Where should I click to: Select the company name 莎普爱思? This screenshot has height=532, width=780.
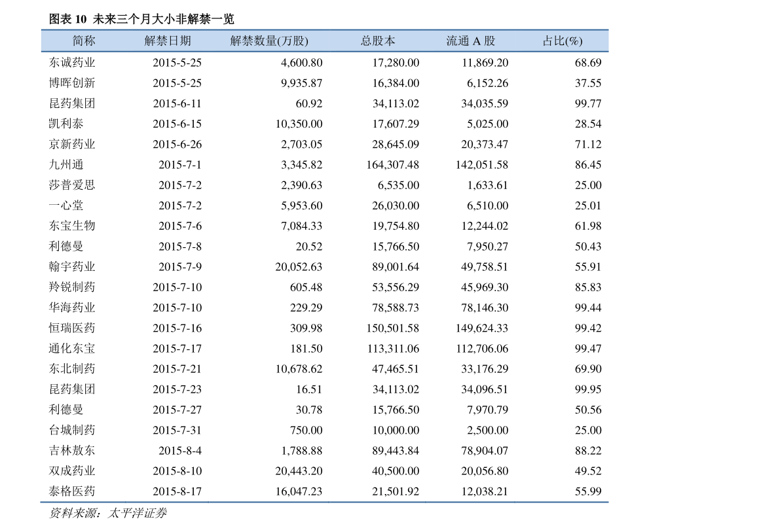click(x=72, y=185)
